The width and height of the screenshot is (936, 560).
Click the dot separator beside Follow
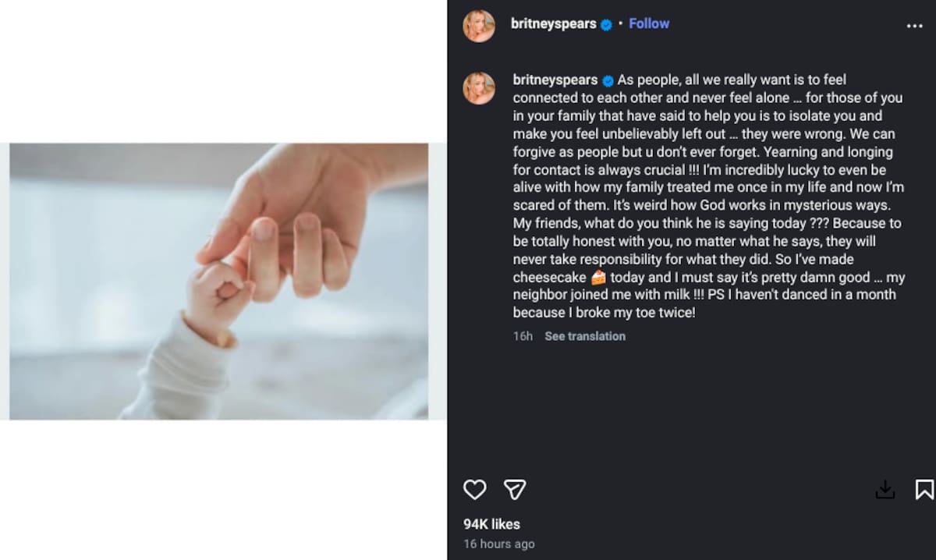coord(621,23)
